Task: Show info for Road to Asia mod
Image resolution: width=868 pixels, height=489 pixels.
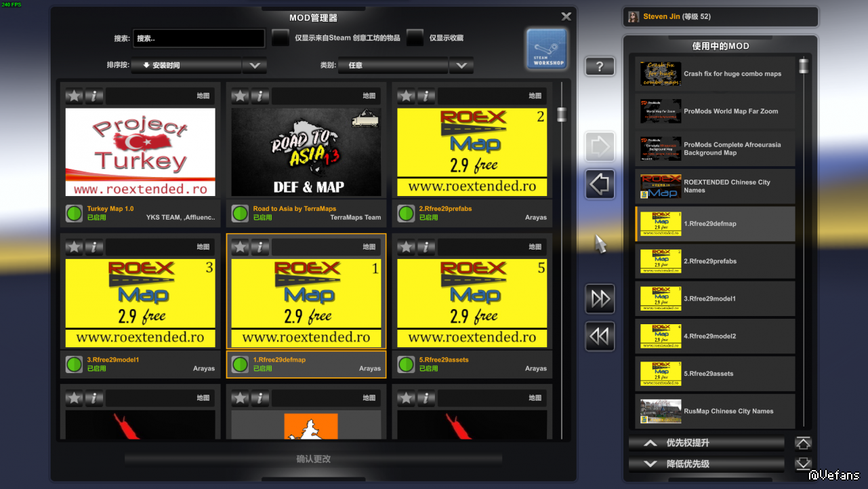Action: (260, 96)
